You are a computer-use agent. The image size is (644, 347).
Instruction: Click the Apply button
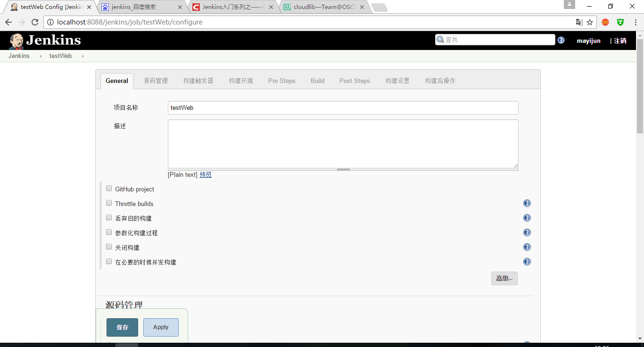[x=161, y=327]
